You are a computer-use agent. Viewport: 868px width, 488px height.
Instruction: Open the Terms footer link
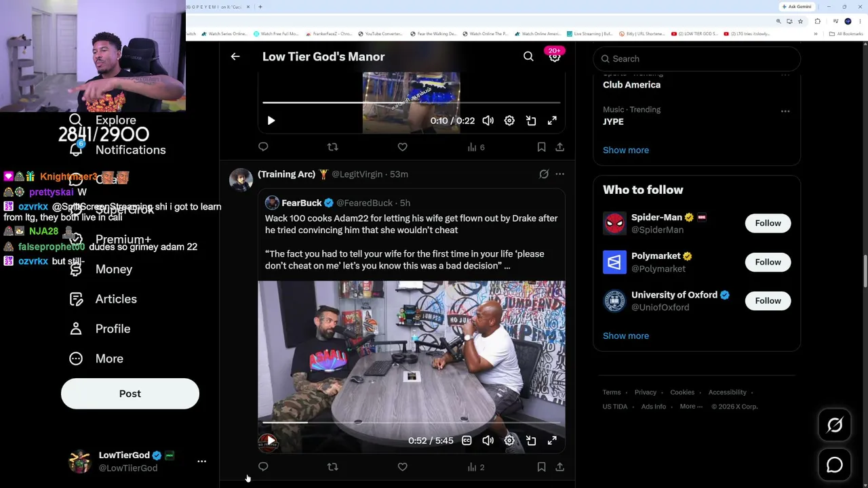point(612,392)
